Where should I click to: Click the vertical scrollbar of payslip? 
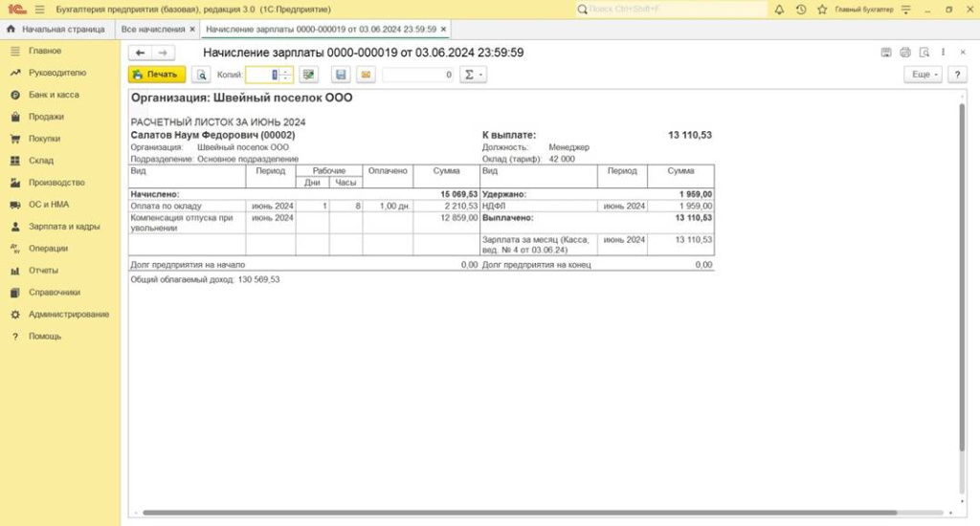coord(961,287)
